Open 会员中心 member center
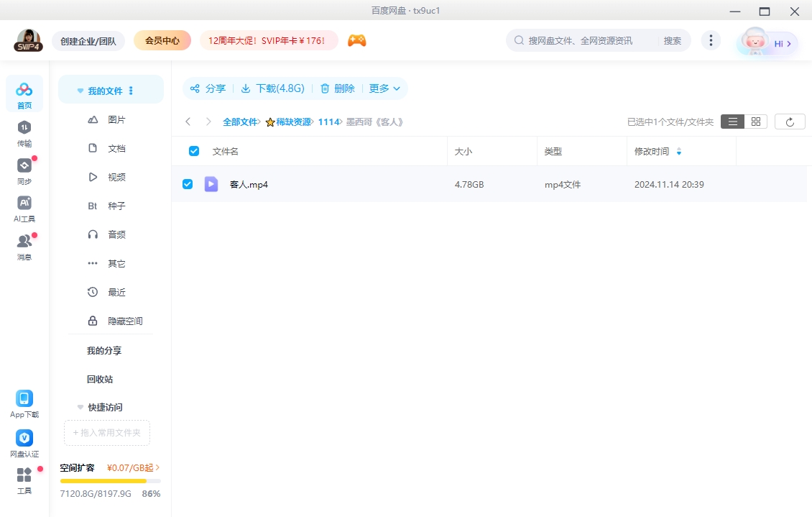Viewport: 812px width, 517px height. click(x=162, y=40)
